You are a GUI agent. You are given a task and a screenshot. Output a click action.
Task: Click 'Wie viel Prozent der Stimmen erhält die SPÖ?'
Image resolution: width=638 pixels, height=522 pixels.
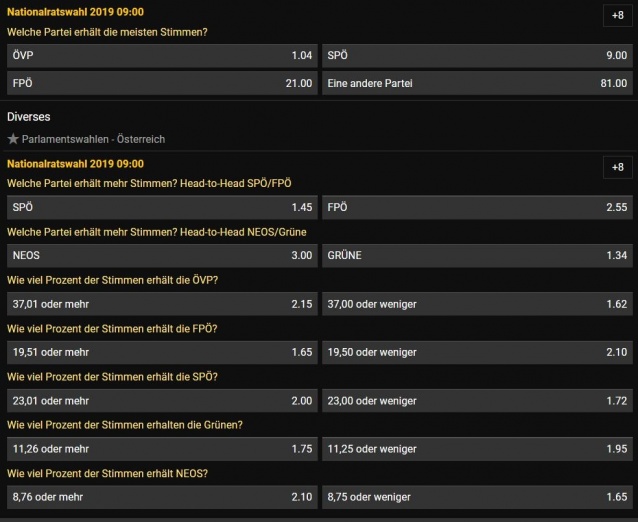[x=112, y=377]
